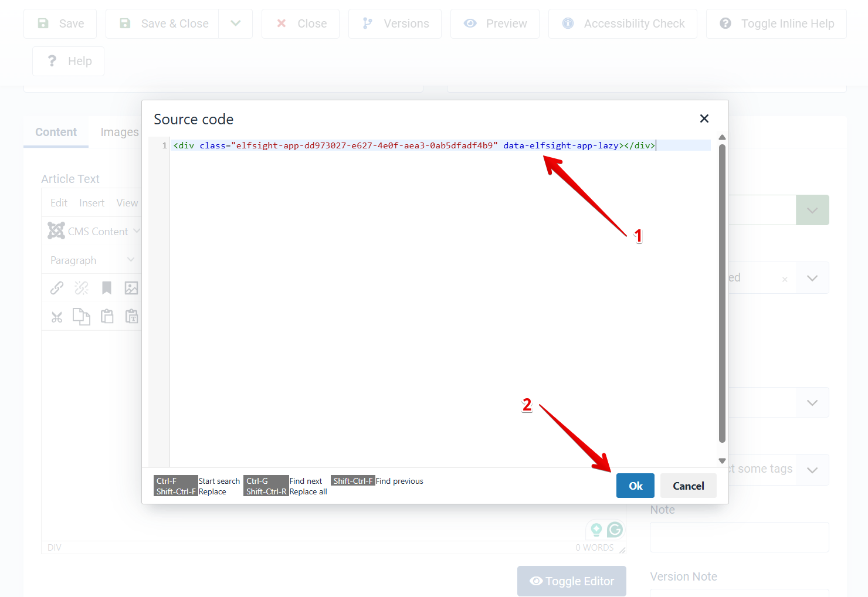Click the accessibility icon
This screenshot has width=868, height=597.
pos(568,23)
